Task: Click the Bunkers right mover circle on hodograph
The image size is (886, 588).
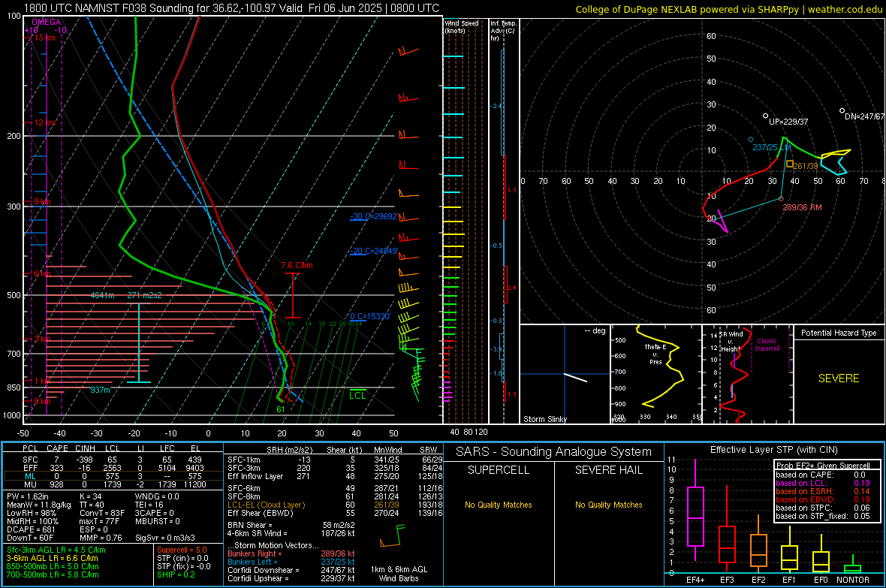Action: (782, 198)
